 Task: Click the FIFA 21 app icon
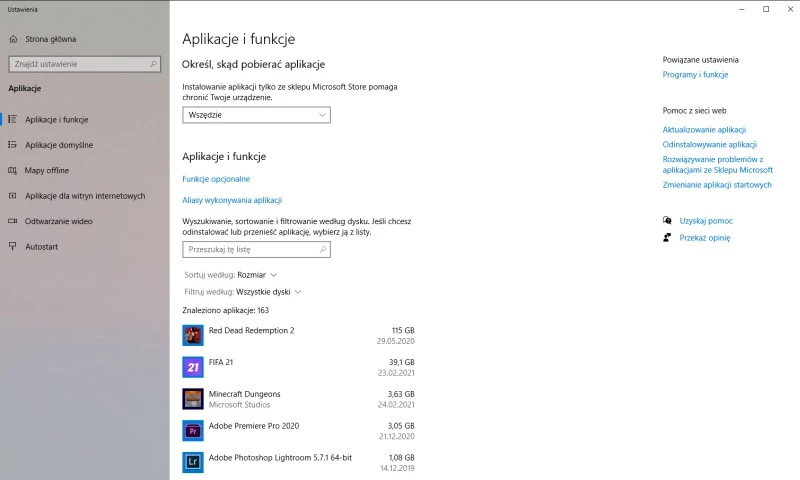click(193, 367)
